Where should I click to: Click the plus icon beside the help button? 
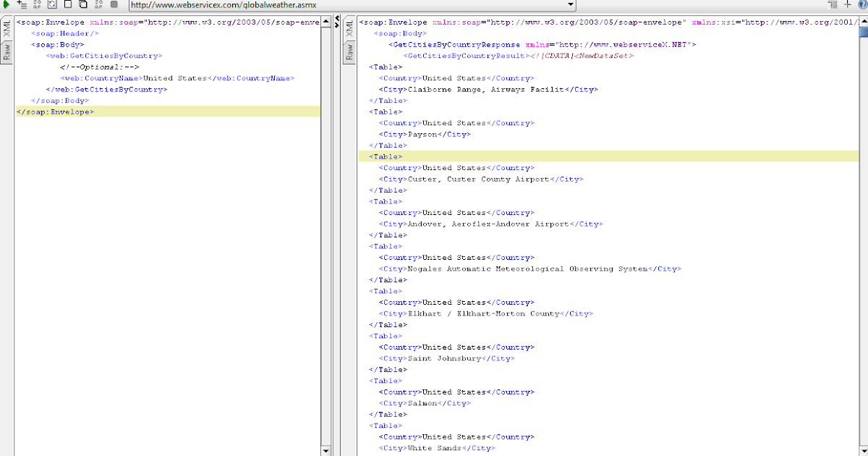pyautogui.click(x=848, y=4)
